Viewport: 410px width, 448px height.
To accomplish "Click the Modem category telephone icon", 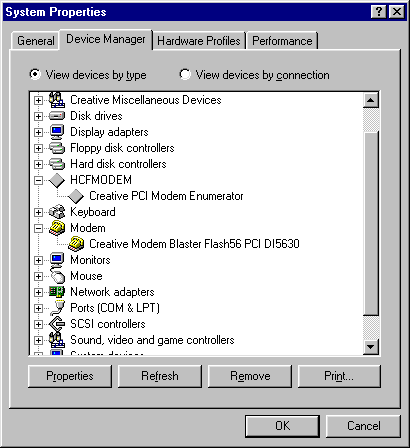I will (x=57, y=228).
